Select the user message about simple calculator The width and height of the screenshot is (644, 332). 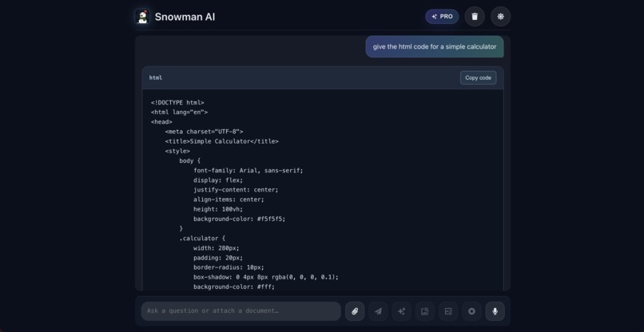click(x=435, y=47)
